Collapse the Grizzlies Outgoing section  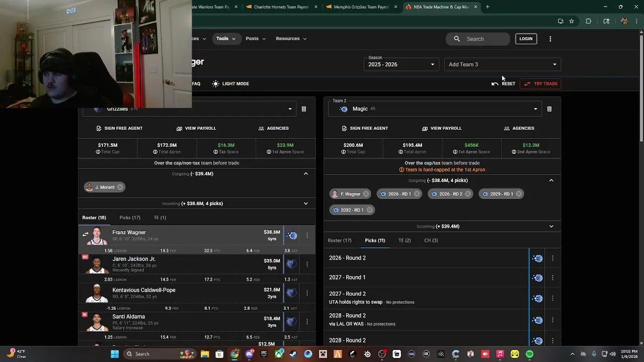coord(305,174)
